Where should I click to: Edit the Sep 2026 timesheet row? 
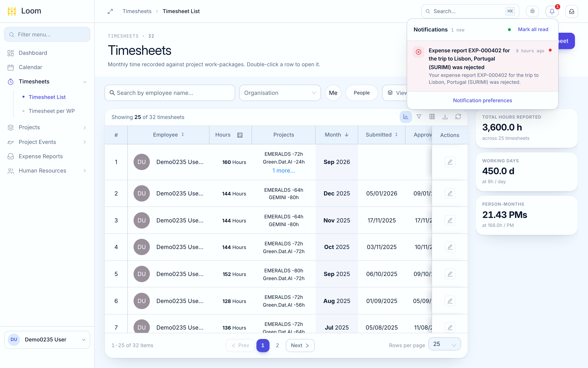[x=450, y=162]
